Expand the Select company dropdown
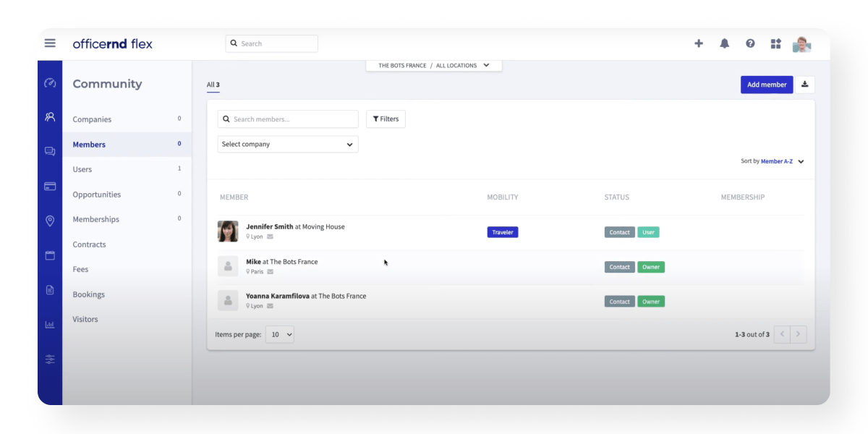The image size is (868, 434). [x=287, y=144]
